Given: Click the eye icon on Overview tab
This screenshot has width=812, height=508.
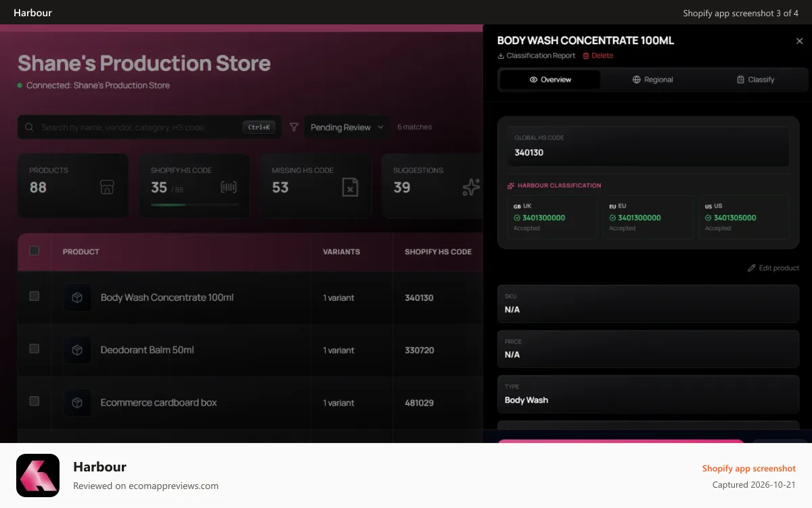Looking at the screenshot, I should point(533,80).
